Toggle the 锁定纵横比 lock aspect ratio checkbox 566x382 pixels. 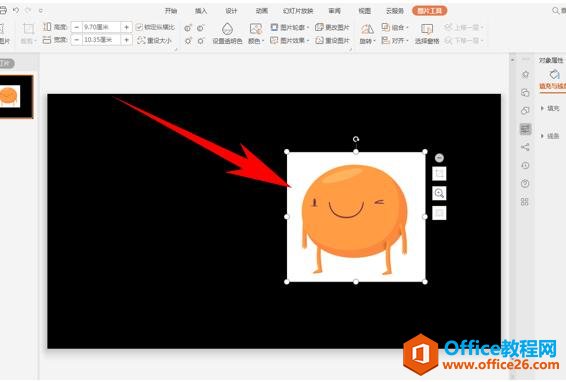[155, 27]
